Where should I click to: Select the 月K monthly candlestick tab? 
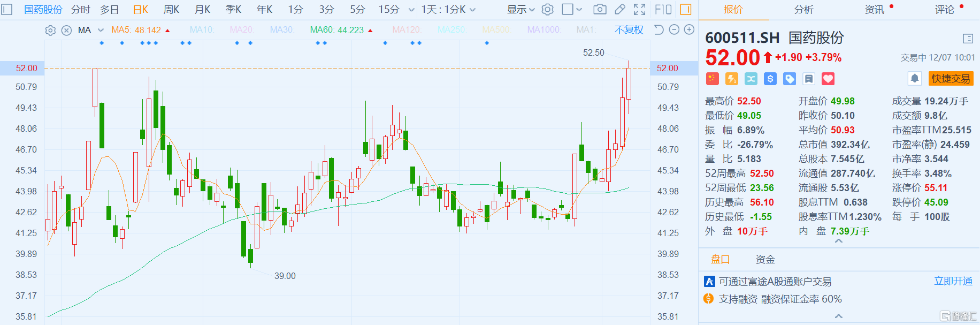[x=203, y=10]
